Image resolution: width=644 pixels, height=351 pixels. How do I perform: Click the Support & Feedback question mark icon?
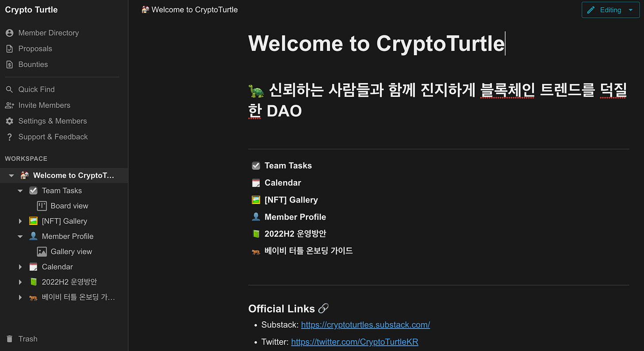click(x=9, y=137)
